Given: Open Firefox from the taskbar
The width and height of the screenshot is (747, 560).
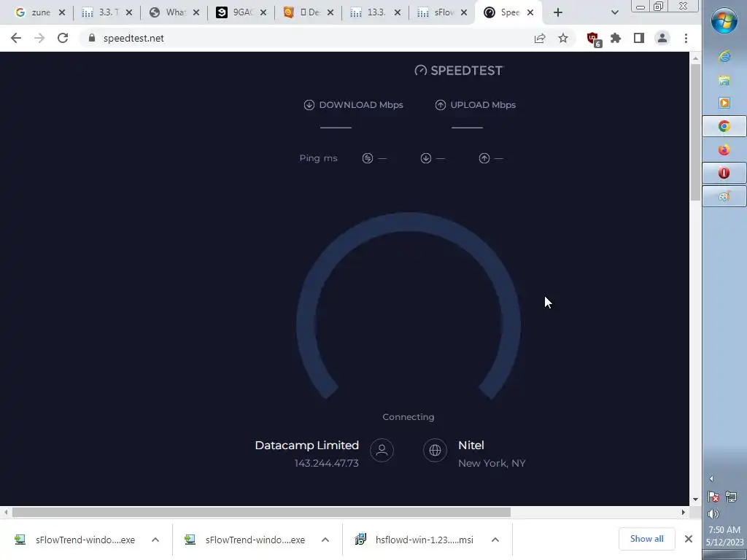Looking at the screenshot, I should [x=724, y=149].
